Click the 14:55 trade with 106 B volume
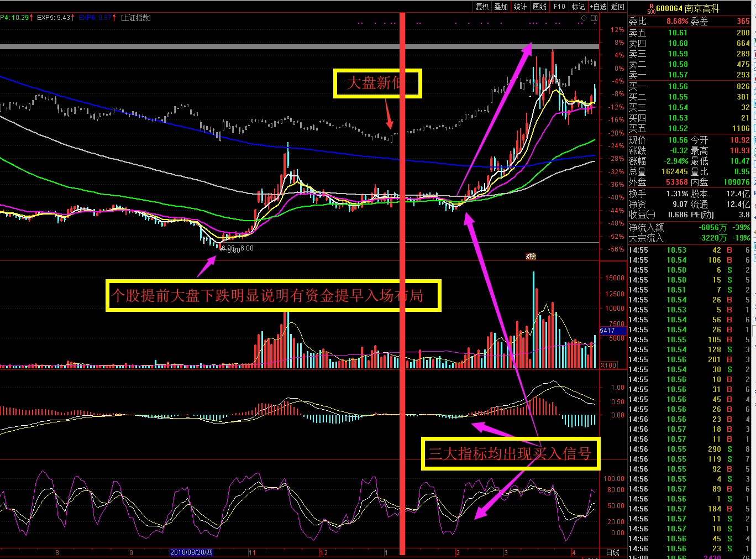The width and height of the screenshot is (756, 559). [689, 260]
